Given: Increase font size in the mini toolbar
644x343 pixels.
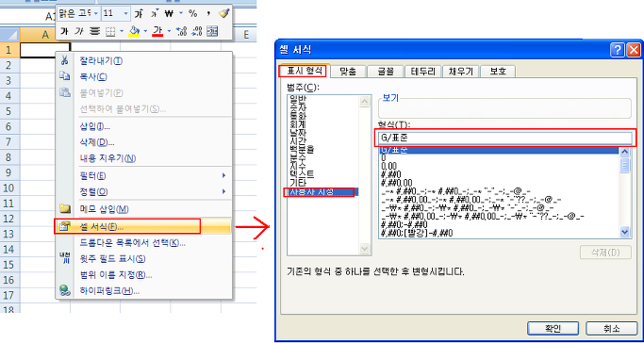Looking at the screenshot, I should pos(139,13).
